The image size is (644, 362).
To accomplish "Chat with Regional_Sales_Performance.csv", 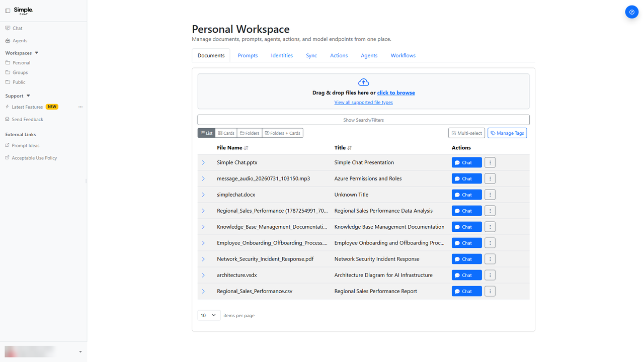I will (466, 291).
